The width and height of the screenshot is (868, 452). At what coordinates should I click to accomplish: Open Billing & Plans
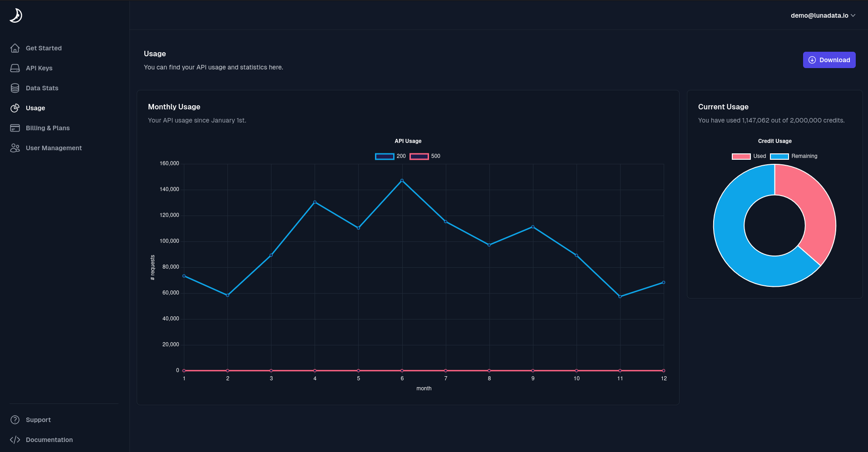point(48,128)
